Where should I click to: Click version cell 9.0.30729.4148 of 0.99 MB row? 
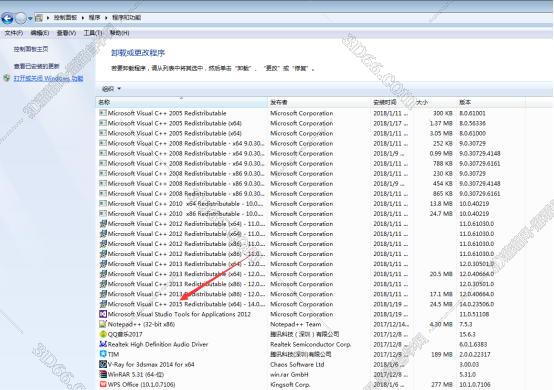click(x=480, y=153)
